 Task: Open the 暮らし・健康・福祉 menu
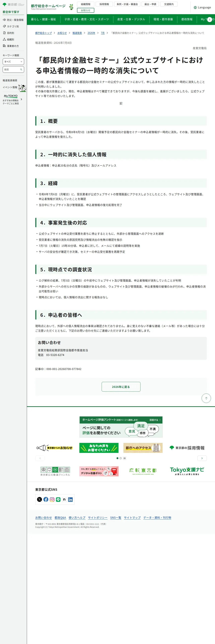point(44,19)
